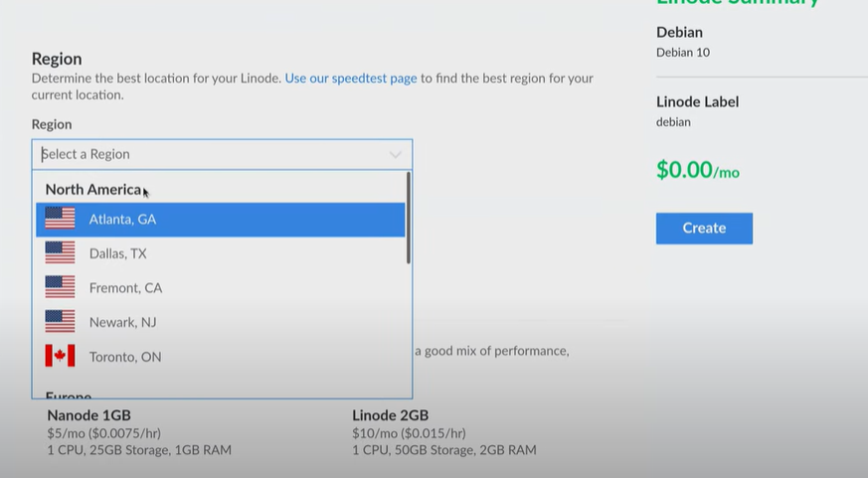Choose Toronto, ON region

click(221, 357)
